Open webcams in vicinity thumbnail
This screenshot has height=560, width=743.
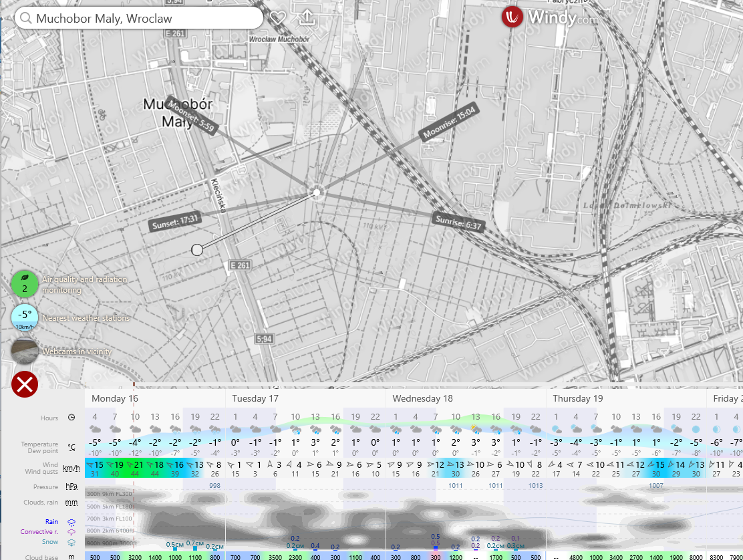(25, 351)
